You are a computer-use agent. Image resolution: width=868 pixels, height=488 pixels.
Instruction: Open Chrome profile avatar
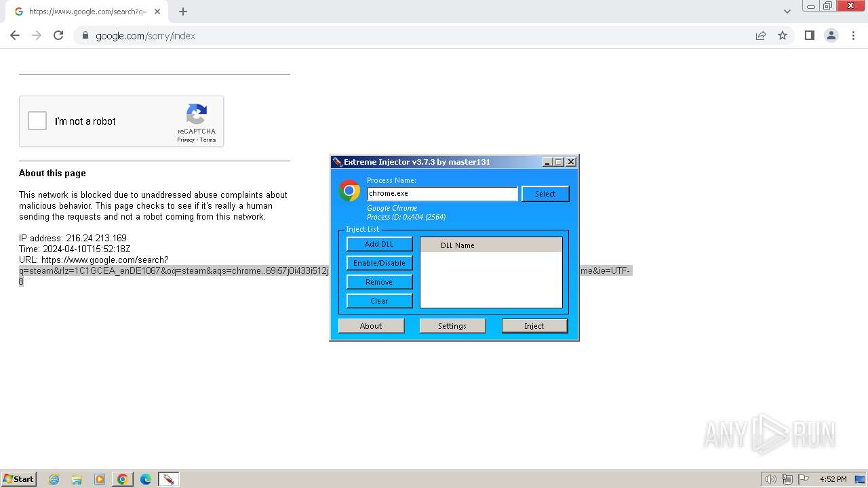(x=831, y=35)
